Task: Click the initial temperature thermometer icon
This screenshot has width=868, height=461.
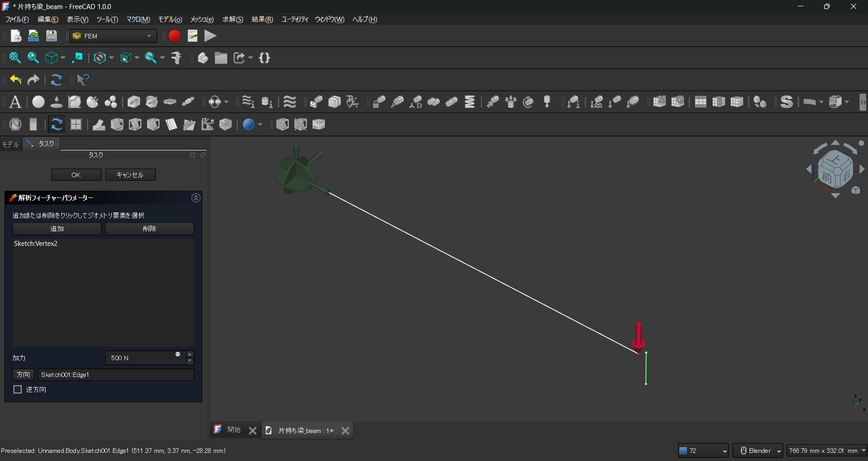Action: coord(574,102)
